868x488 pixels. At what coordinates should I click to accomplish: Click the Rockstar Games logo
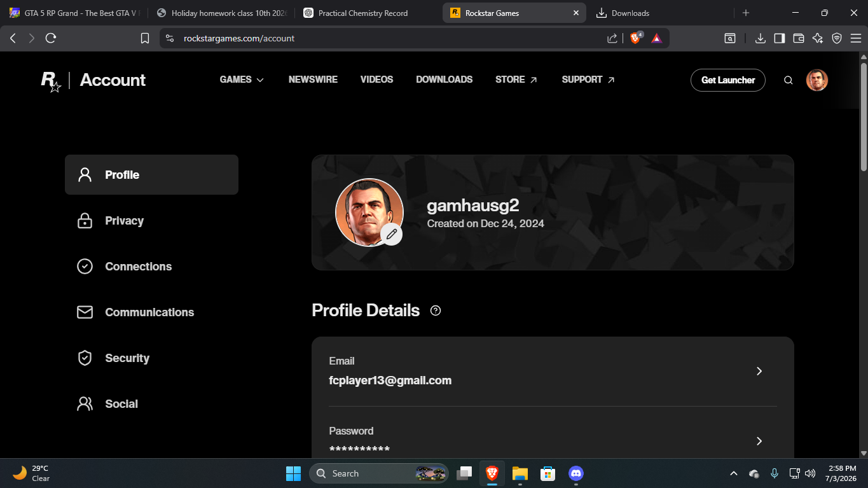(x=51, y=81)
